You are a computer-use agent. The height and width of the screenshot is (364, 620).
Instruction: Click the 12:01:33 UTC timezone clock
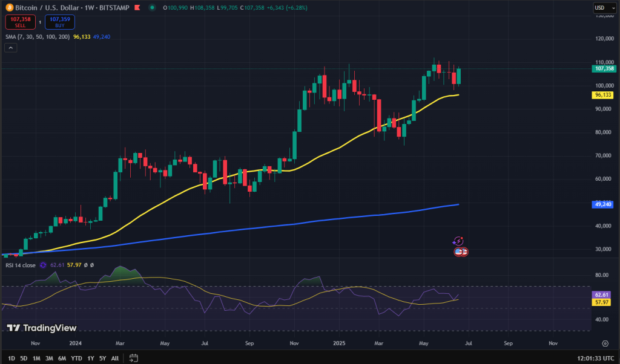click(596, 359)
